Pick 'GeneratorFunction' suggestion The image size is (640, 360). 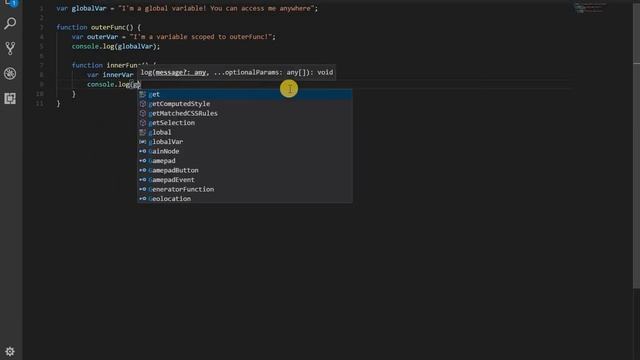(x=244, y=189)
